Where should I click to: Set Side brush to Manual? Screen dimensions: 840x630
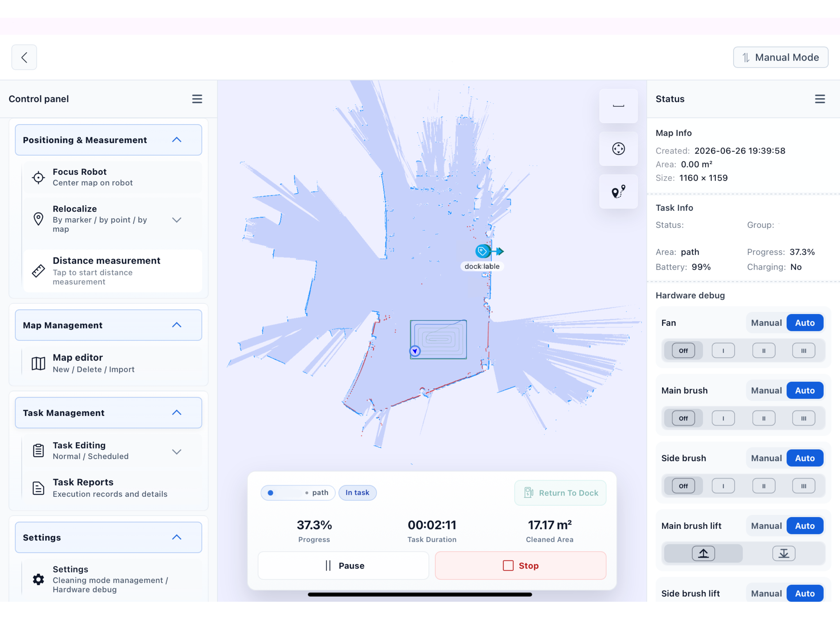point(766,458)
